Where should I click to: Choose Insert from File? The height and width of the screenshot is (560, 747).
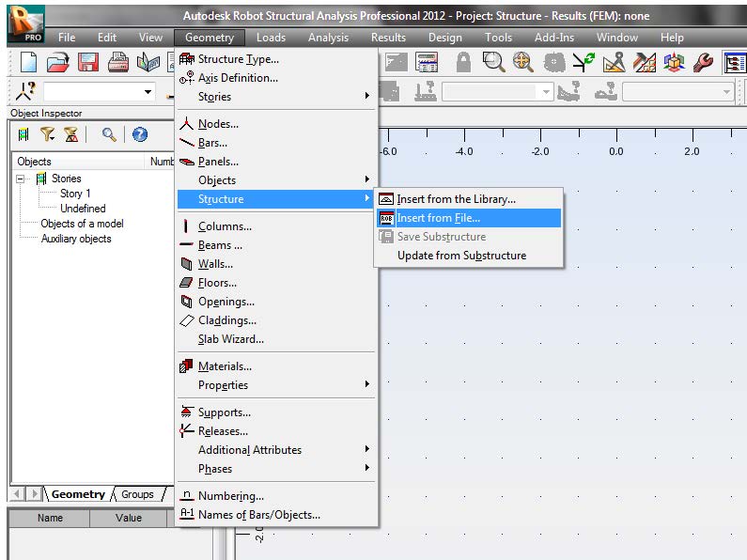(x=469, y=218)
